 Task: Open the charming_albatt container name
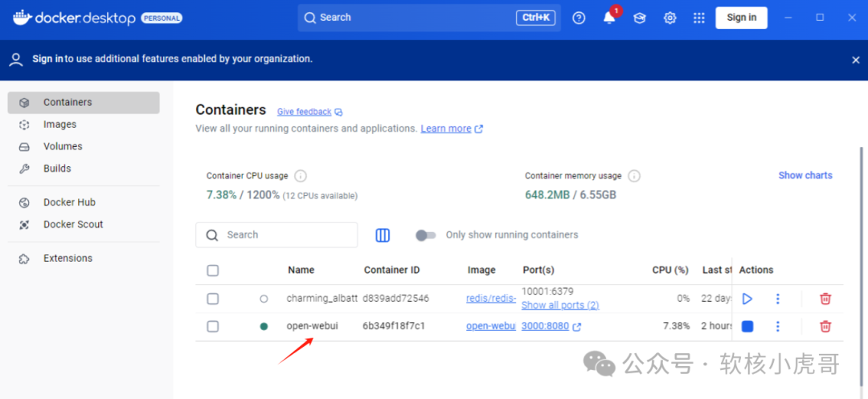coord(321,299)
